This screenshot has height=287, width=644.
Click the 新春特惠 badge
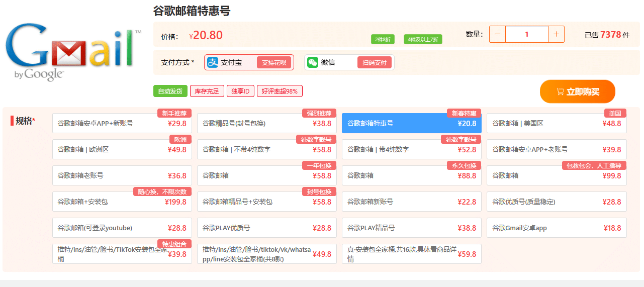pyautogui.click(x=464, y=113)
